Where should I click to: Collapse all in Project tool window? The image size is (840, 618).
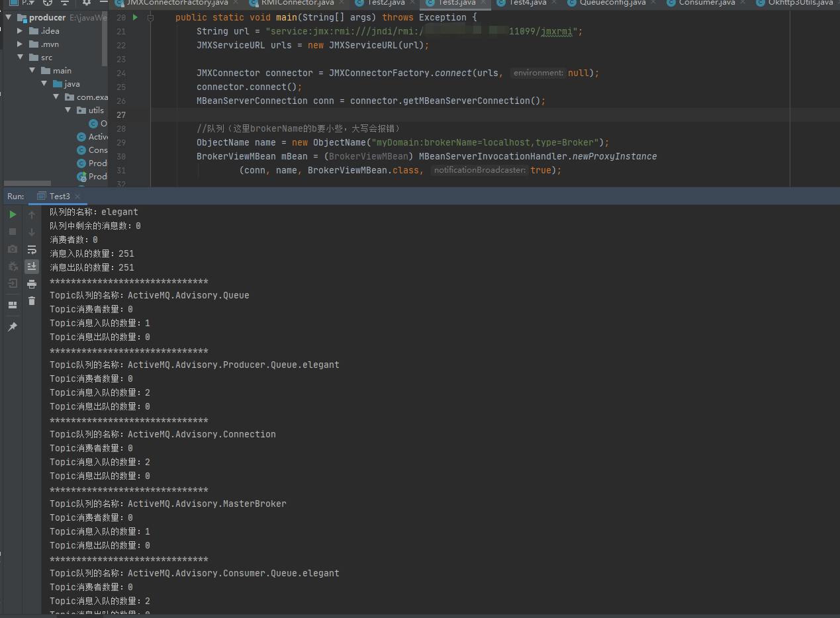point(65,3)
